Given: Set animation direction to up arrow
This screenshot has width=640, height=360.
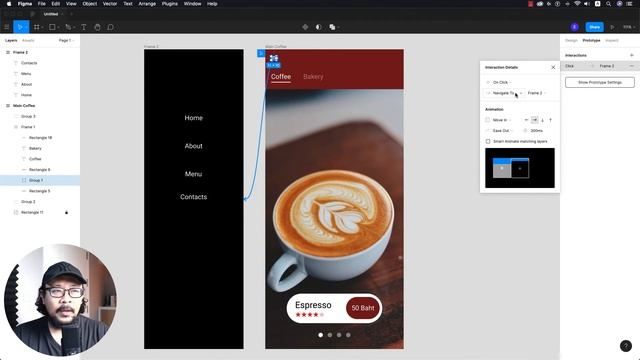Looking at the screenshot, I should tap(550, 120).
